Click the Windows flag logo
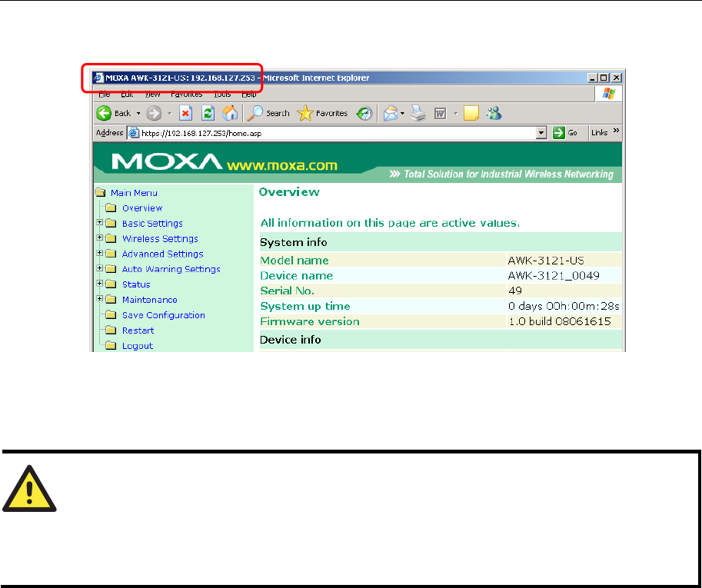 609,94
